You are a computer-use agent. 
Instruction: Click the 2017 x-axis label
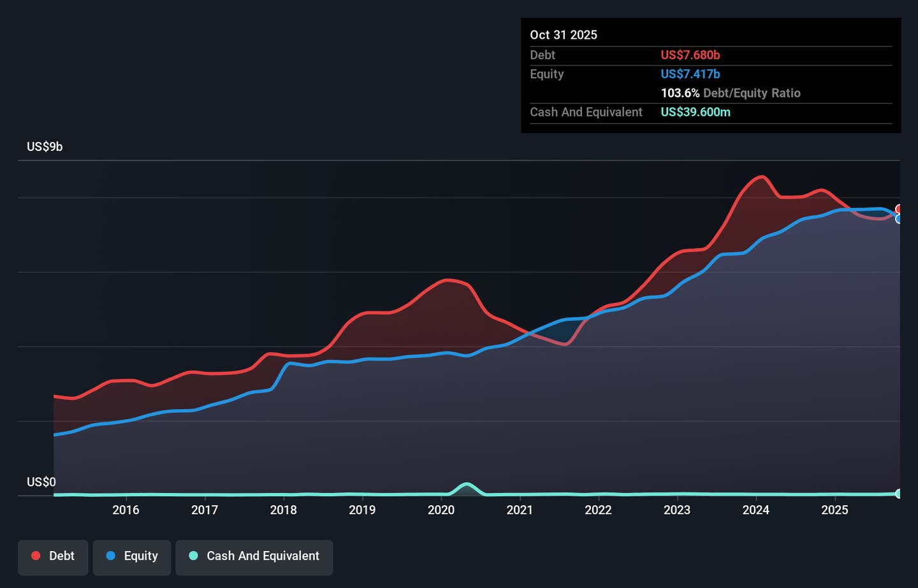pyautogui.click(x=205, y=510)
